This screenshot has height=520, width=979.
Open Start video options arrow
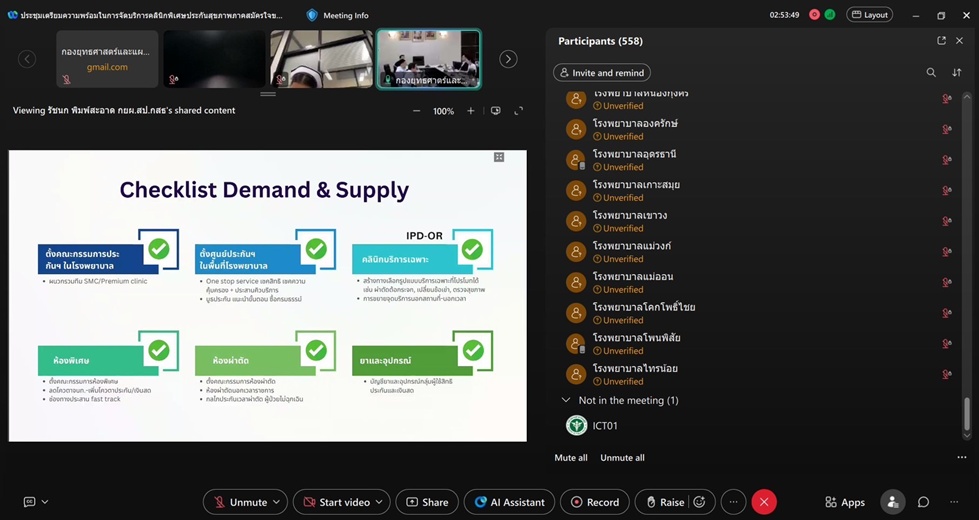(379, 502)
